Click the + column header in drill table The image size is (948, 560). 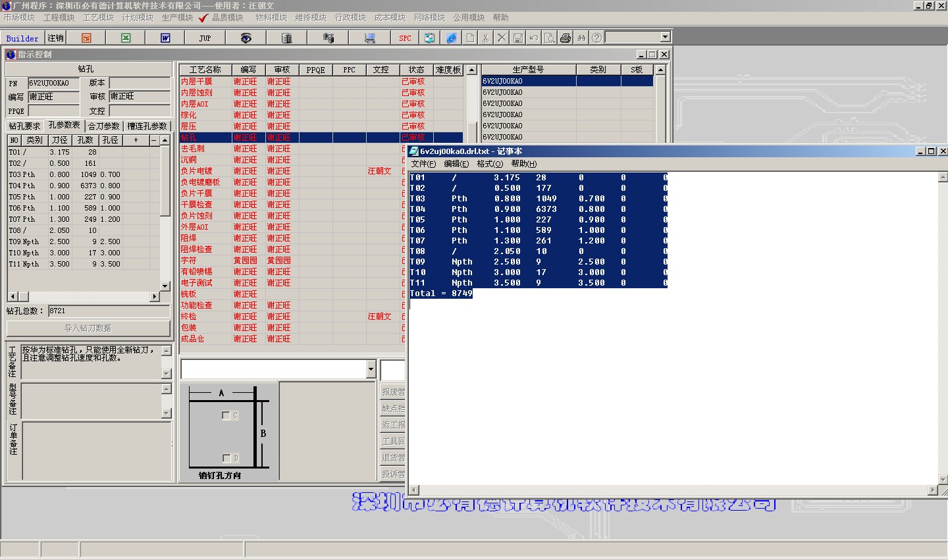136,140
